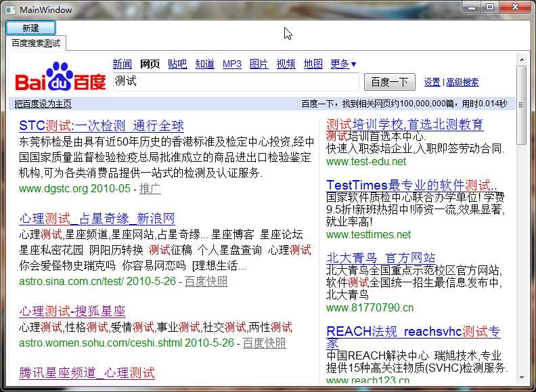Open ad 测试培训学校,首选北测教育
Screen dimensions: 536x392
pyautogui.click(x=405, y=124)
